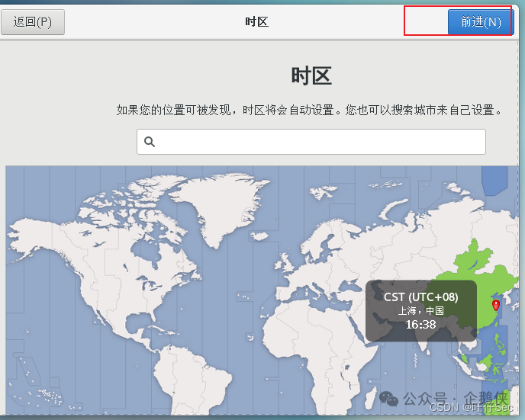The width and height of the screenshot is (525, 420).
Task: Click the 上海，中国 city label
Action: (x=421, y=311)
